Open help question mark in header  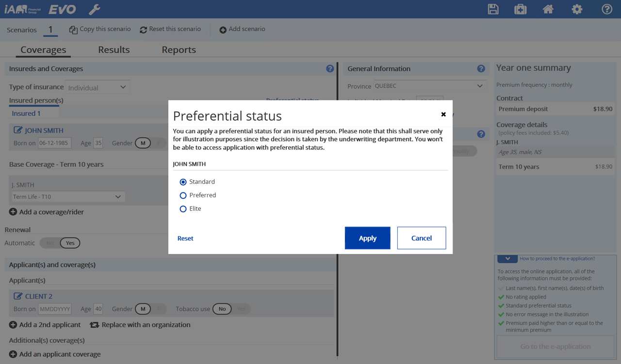pyautogui.click(x=607, y=9)
